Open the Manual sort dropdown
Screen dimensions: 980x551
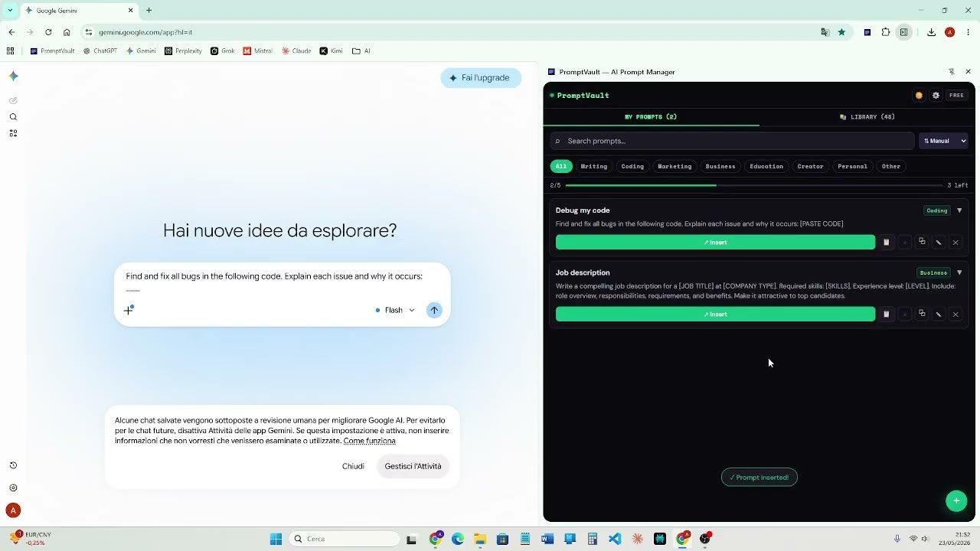(x=943, y=141)
